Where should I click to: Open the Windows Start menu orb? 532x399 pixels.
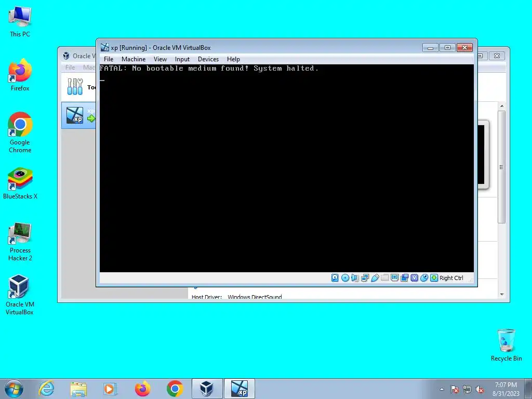[x=14, y=389]
